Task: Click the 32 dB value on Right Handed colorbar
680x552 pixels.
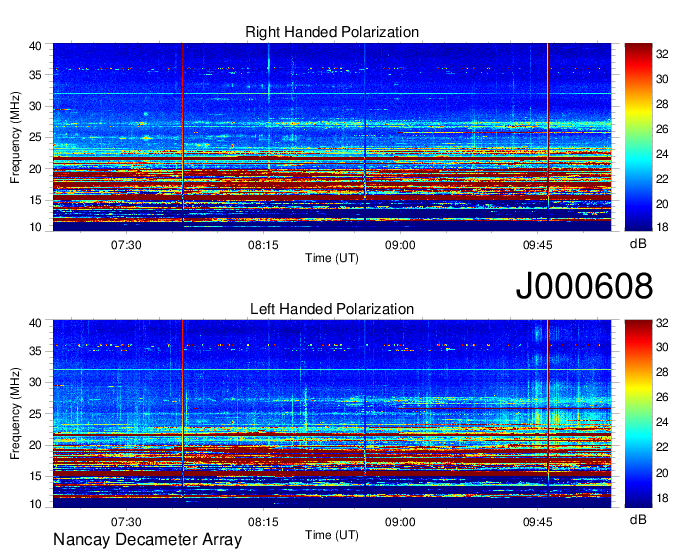Action: click(x=662, y=54)
